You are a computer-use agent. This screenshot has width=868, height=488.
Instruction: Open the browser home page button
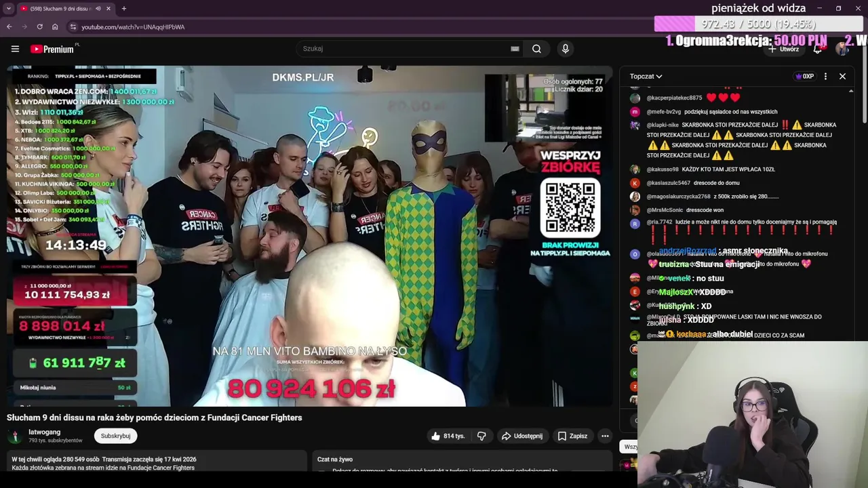55,27
